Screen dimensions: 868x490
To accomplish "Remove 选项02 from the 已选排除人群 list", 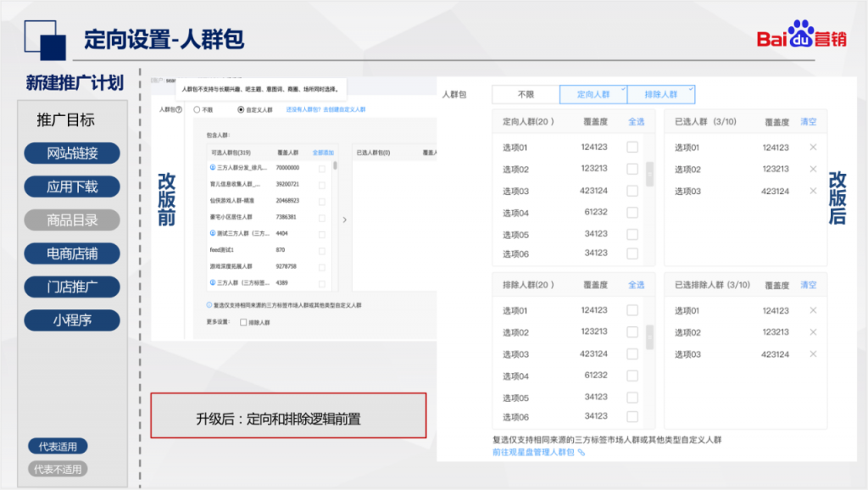I will pos(813,332).
